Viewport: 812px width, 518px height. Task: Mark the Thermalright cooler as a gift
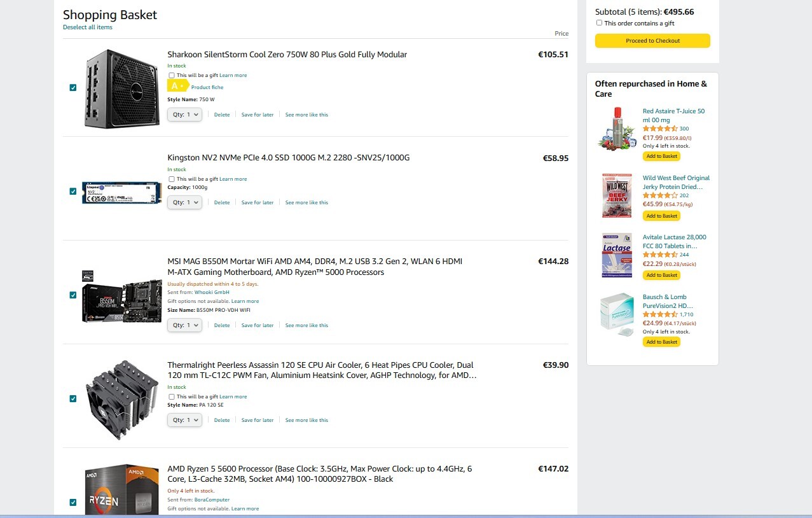click(x=172, y=396)
